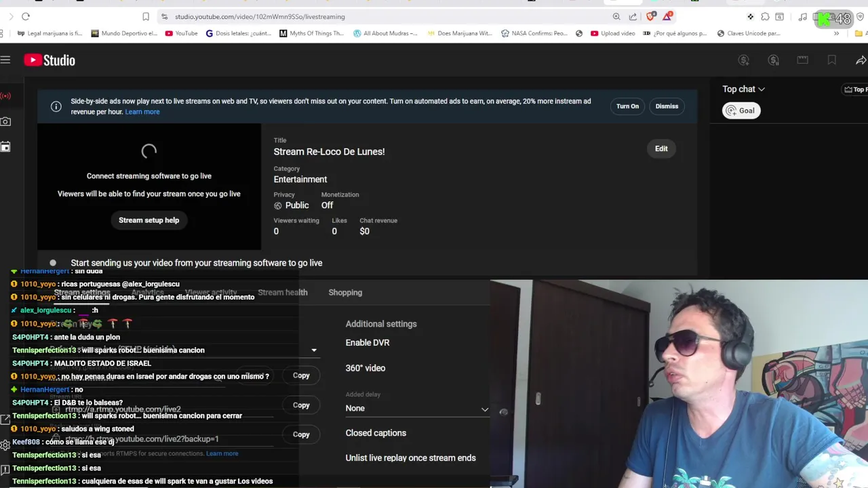868x488 pixels.
Task: Click the YouTube Studio logo
Action: [x=50, y=60]
